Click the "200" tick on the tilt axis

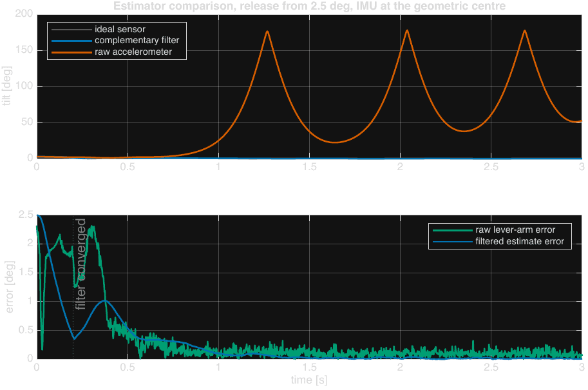[24, 14]
